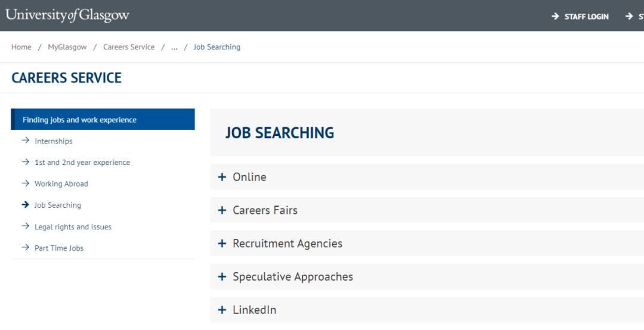Open MyGlasgow breadcrumb link
Viewport: 644px width, 330px height.
tap(67, 47)
